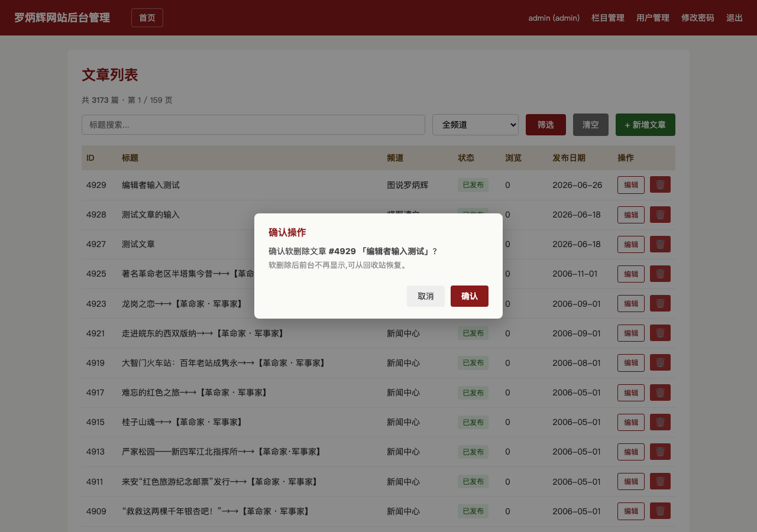Click the 清空 clear button
Image resolution: width=757 pixels, height=532 pixels.
591,125
